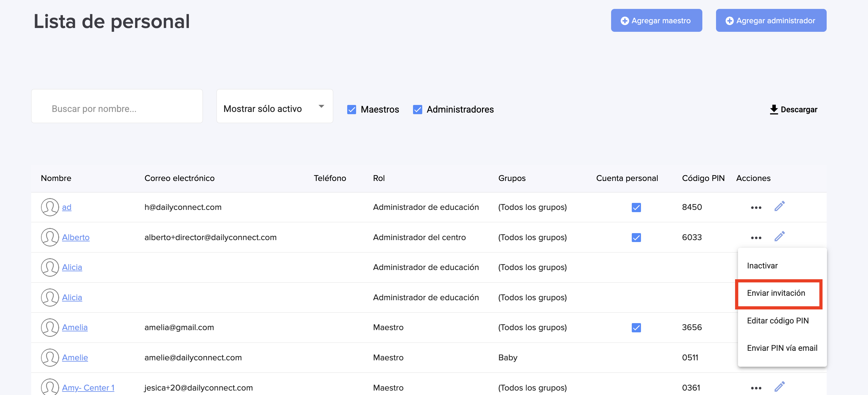Select Enviar invitación from actions menu
868x395 pixels.
(776, 293)
